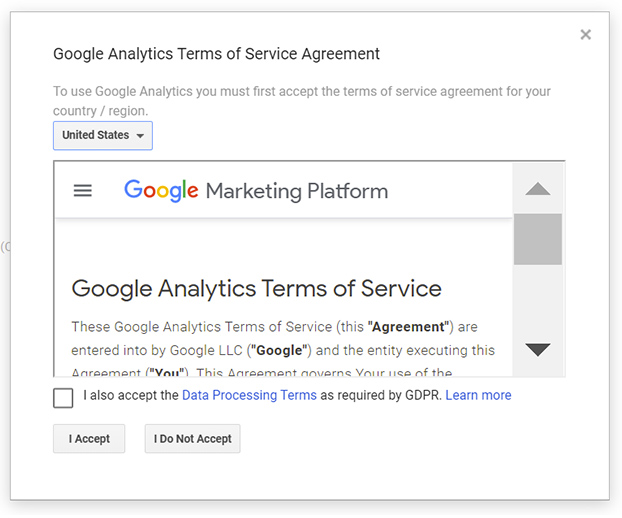This screenshot has width=622, height=518.
Task: Close the Terms of Service dialog
Action: pos(586,35)
